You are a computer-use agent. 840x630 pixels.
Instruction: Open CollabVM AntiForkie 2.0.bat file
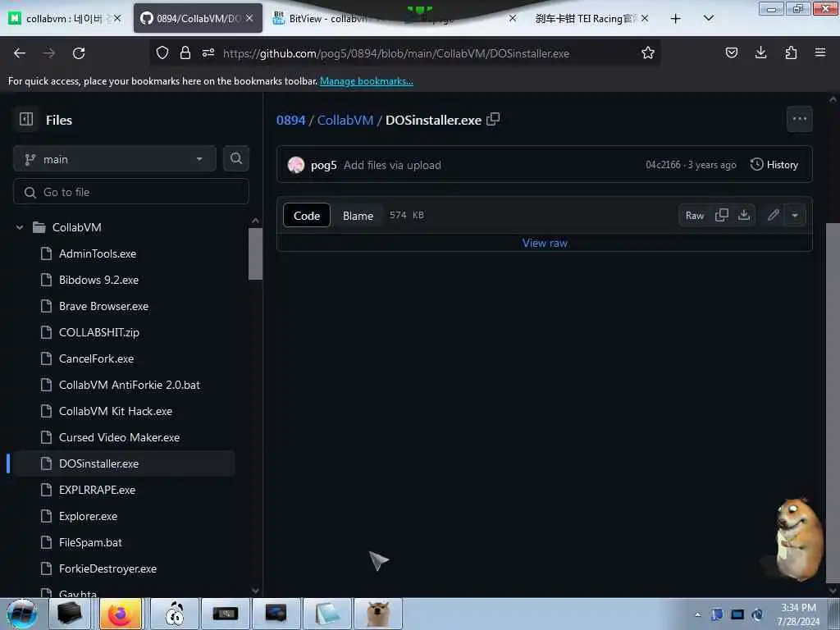(x=129, y=386)
